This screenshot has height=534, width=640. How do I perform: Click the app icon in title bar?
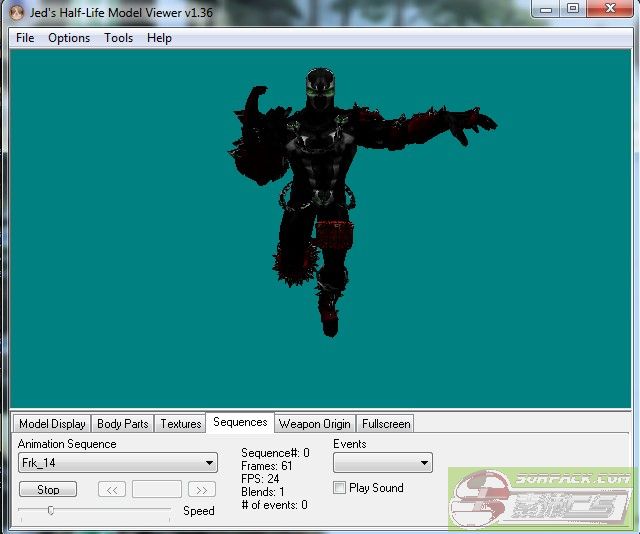coord(16,13)
